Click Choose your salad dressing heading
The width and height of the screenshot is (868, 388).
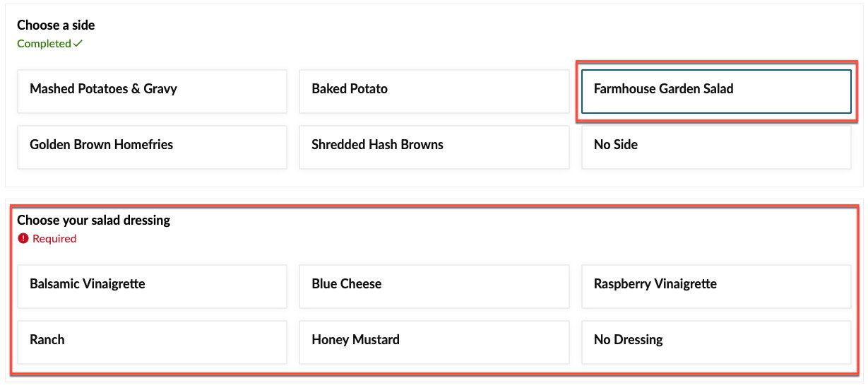point(94,221)
